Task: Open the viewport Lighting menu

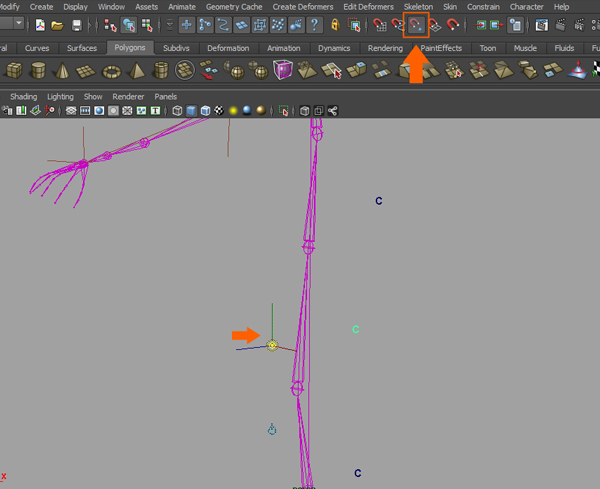Action: point(60,97)
